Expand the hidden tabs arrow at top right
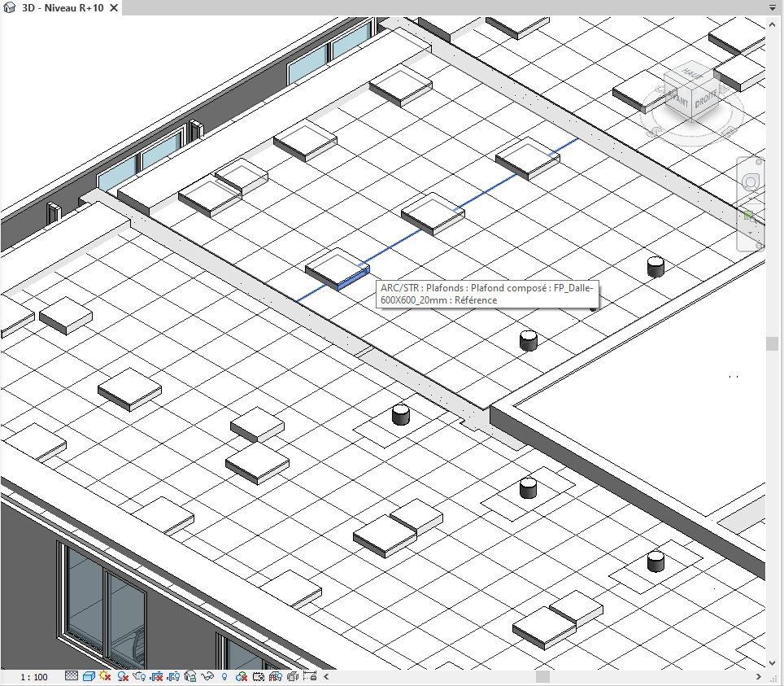784x686 pixels. tap(773, 7)
